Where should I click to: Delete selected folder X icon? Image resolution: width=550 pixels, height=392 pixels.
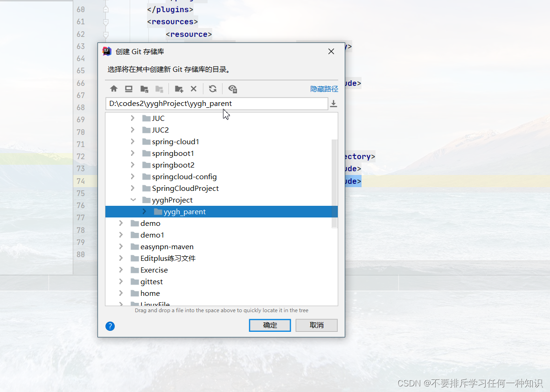194,89
